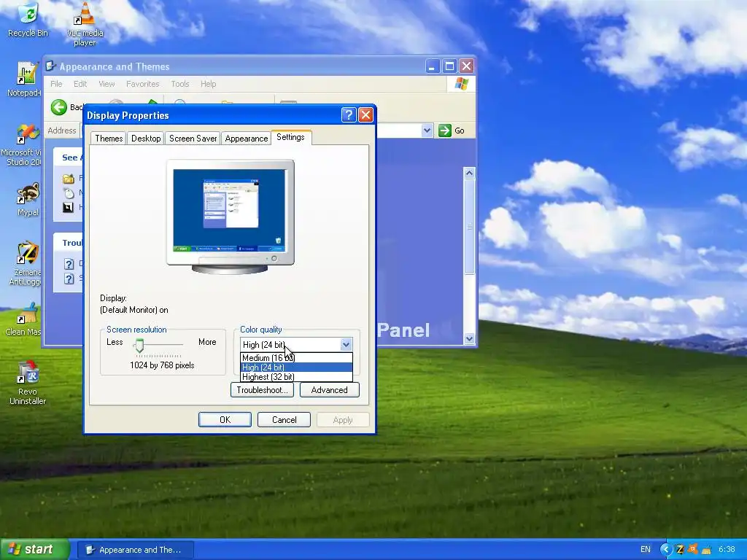This screenshot has height=560, width=747.
Task: Open the Start menu
Action: [34, 549]
